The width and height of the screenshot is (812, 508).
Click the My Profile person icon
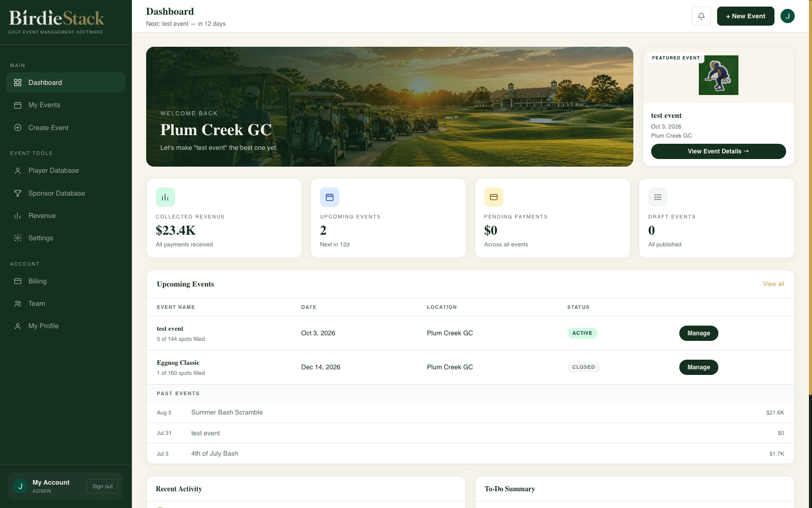tap(18, 326)
